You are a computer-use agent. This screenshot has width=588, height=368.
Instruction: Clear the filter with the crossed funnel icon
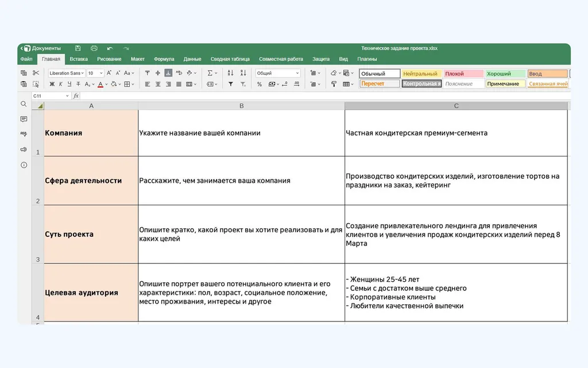(x=243, y=84)
